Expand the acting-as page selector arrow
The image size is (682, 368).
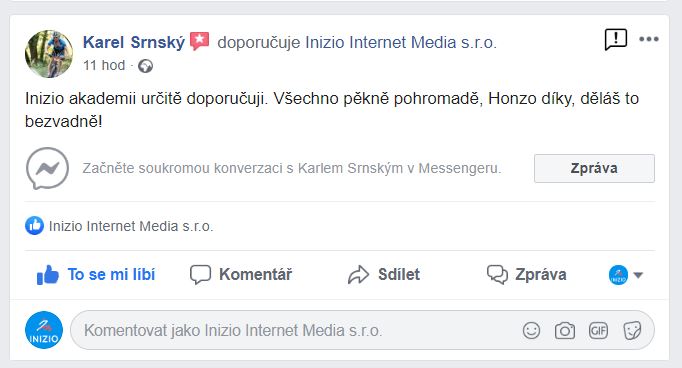click(638, 275)
